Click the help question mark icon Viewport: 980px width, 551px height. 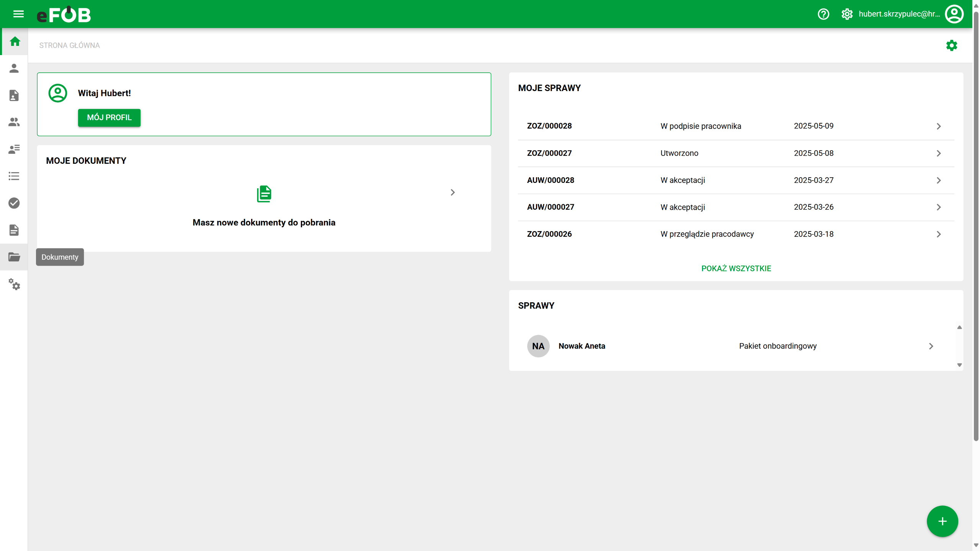coord(823,14)
